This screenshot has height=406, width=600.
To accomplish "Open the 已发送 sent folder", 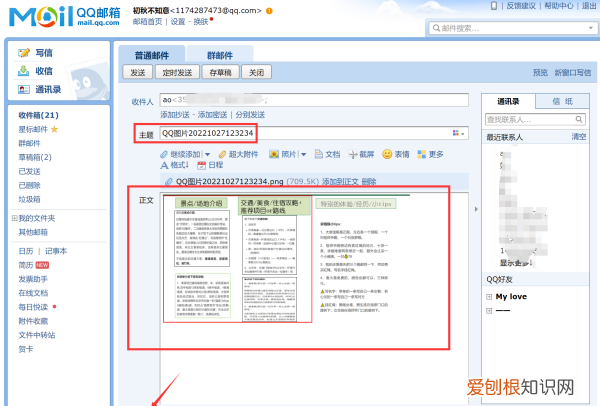I will click(x=29, y=171).
